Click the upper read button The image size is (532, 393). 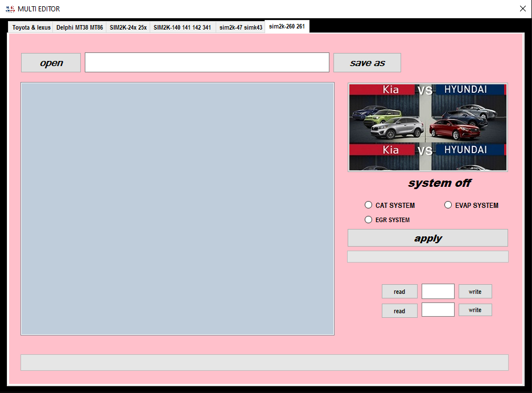399,291
